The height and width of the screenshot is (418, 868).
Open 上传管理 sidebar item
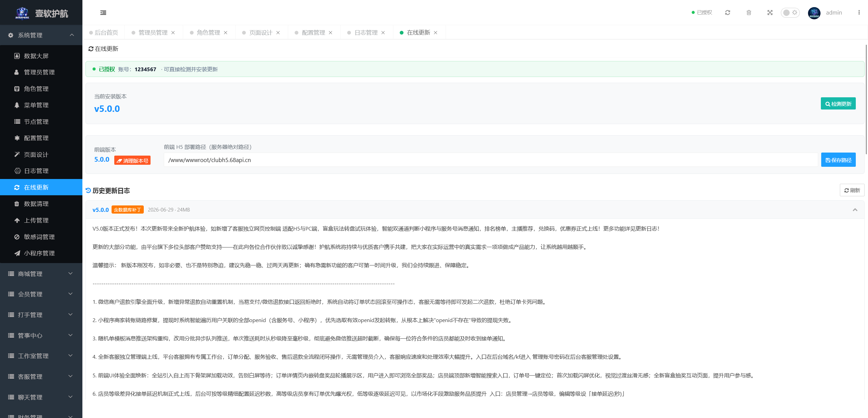point(41,220)
